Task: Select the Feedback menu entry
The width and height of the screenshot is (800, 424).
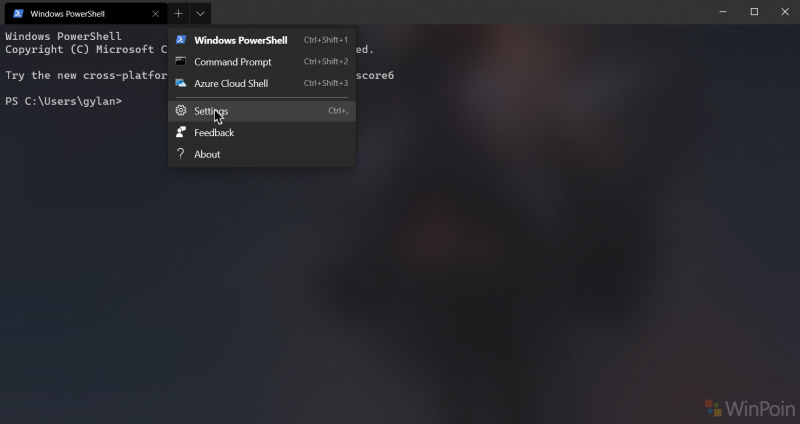Action: (262, 133)
